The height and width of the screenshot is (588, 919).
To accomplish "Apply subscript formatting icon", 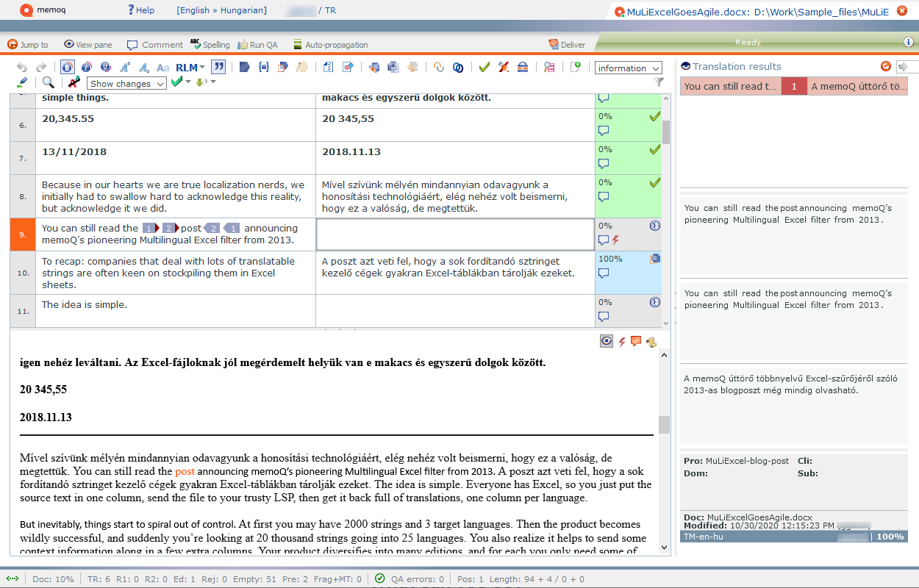I will click(144, 68).
